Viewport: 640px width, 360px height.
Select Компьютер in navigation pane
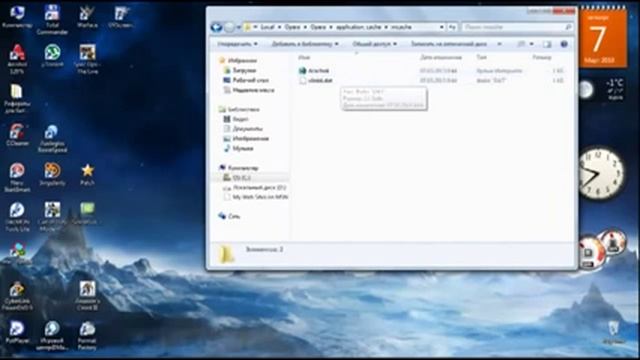(239, 168)
